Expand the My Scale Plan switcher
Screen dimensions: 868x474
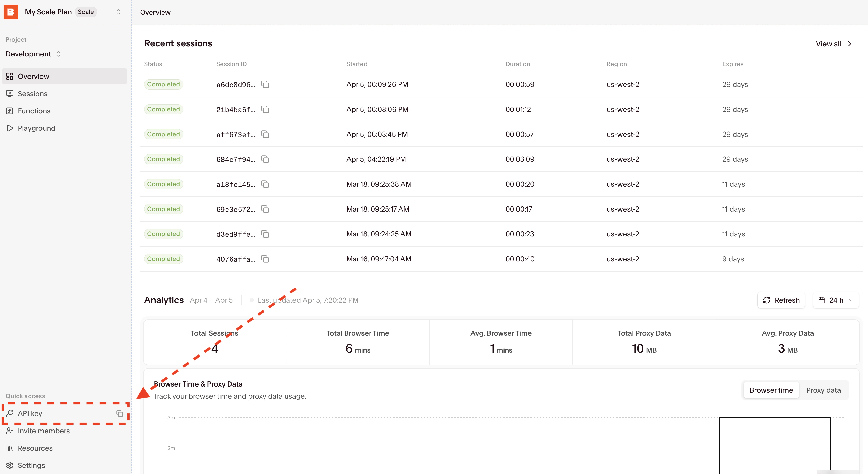[x=118, y=12]
